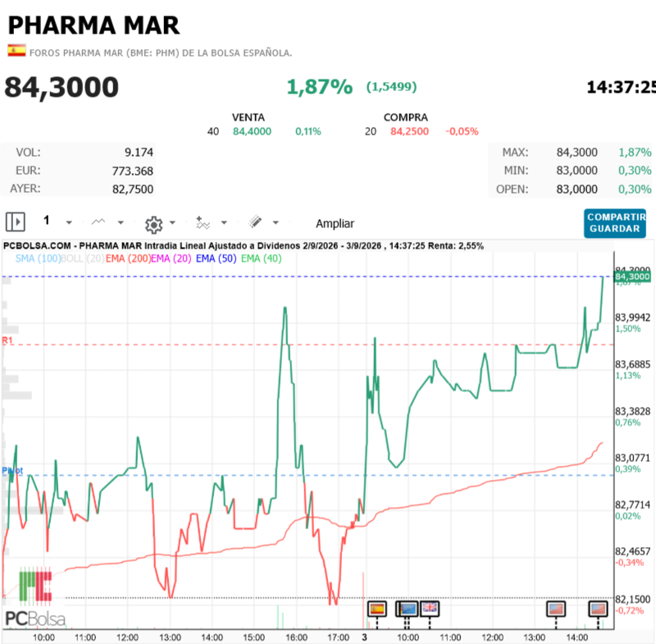Click the add indicator comparison icon
The image size is (656, 644).
203,222
